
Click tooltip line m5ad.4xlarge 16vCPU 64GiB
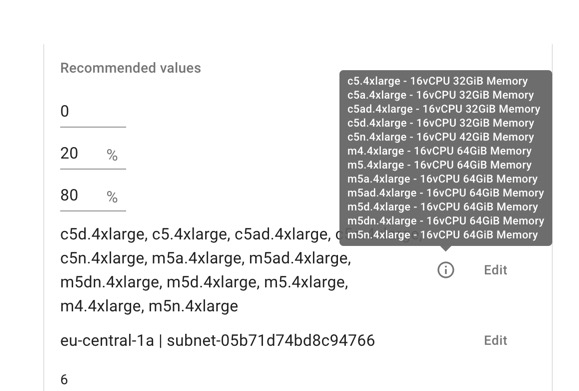point(445,193)
